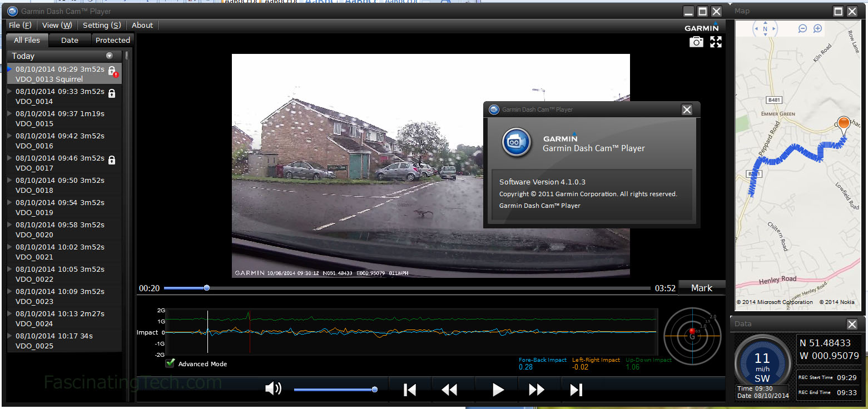Jump to the previous file
868x409 pixels.
tap(410, 390)
